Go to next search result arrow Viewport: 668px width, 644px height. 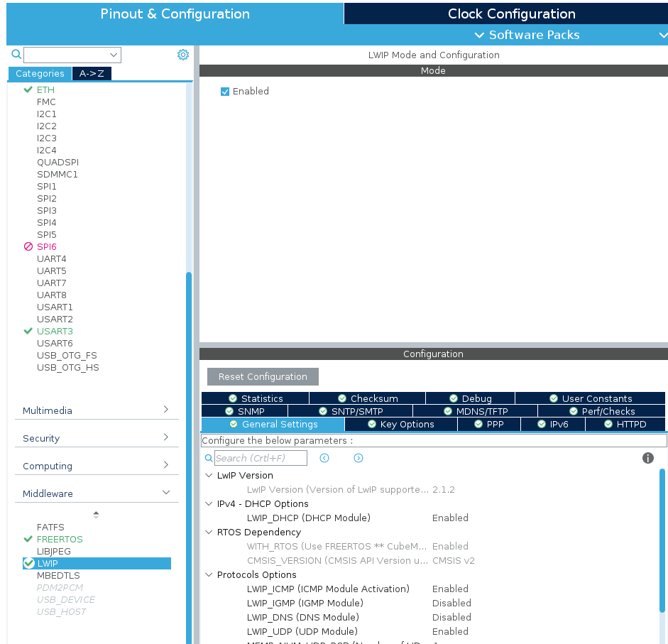pos(358,458)
